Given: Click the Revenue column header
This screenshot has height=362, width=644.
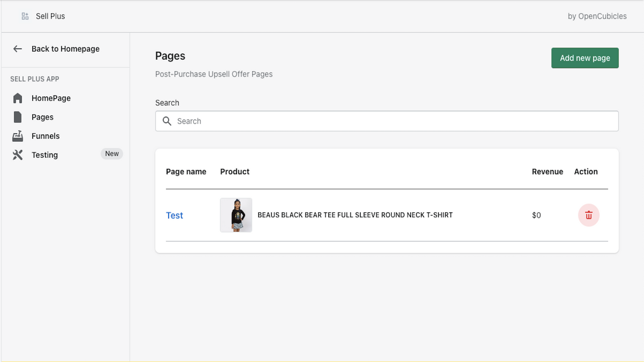Looking at the screenshot, I should 547,171.
